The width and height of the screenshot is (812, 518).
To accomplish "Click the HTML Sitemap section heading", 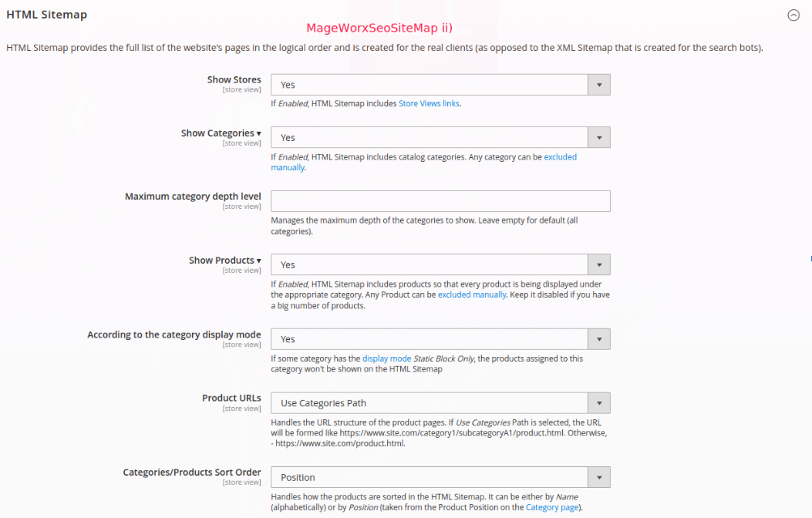I will [x=46, y=15].
